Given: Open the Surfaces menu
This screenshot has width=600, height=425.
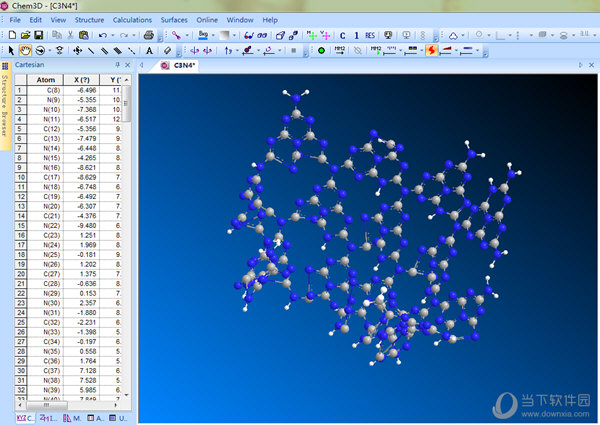Looking at the screenshot, I should click(x=174, y=20).
